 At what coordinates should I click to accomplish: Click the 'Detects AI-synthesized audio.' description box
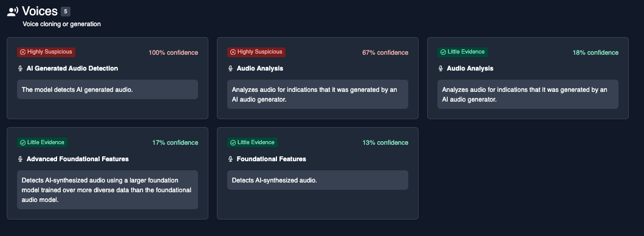click(318, 180)
